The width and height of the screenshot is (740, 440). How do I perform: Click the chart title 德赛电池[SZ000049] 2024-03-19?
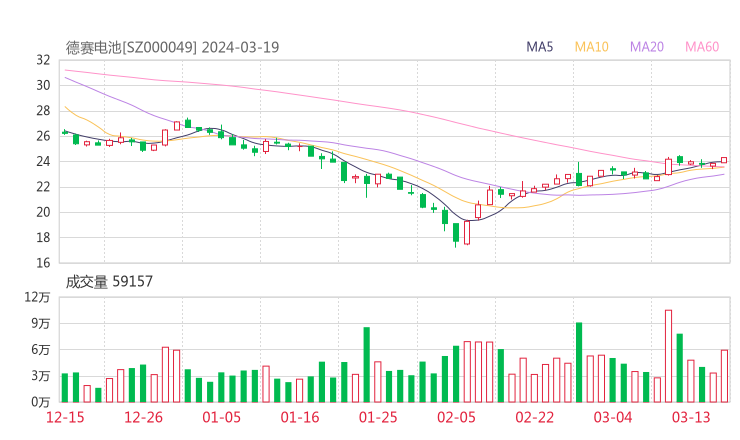click(172, 47)
